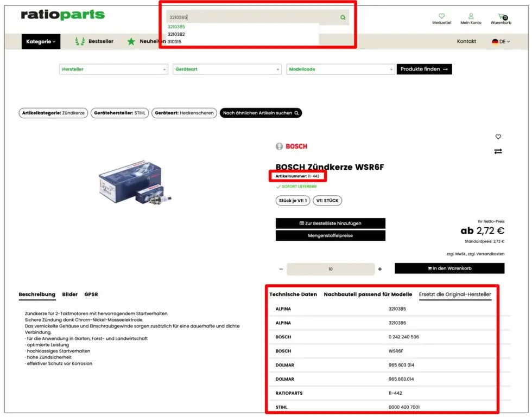Click Zur Bestellliste hinzufügen
Screen dimensions: 532x417
[x=330, y=223]
